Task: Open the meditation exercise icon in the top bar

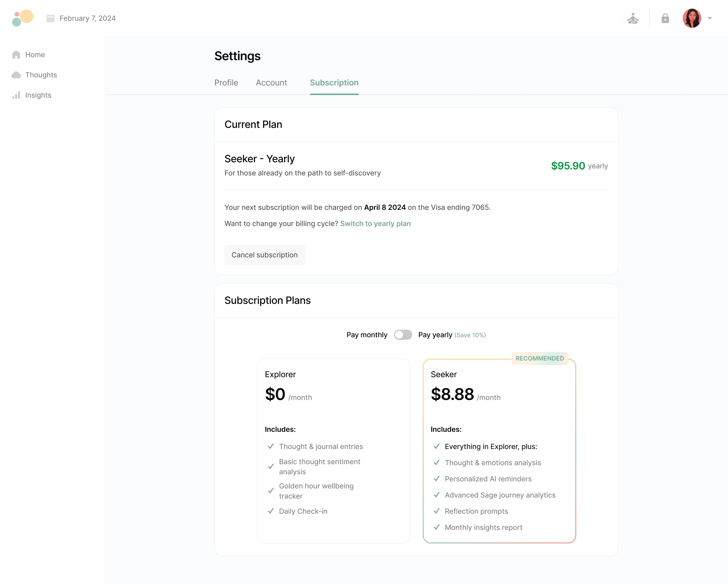Action: point(633,18)
